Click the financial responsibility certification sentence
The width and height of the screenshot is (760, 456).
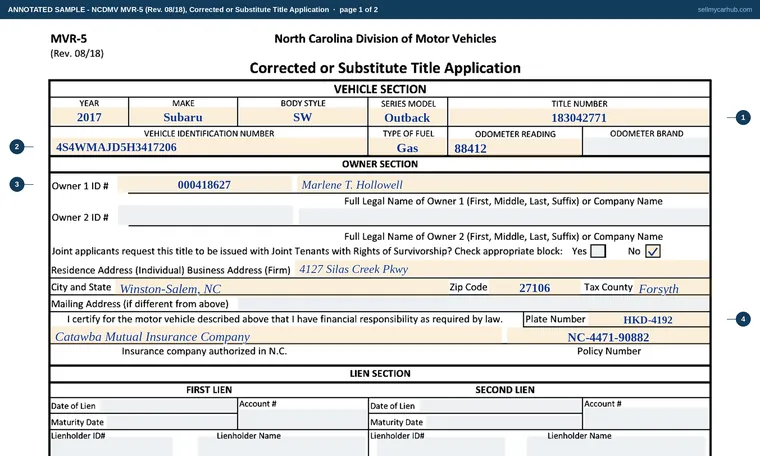coord(285,319)
